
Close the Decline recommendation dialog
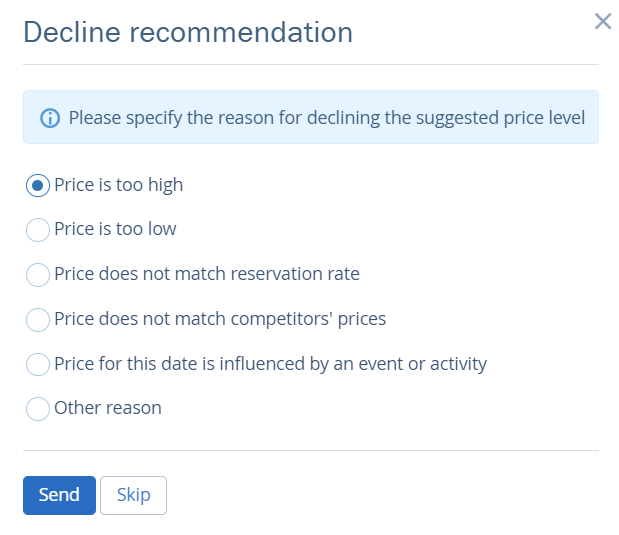[x=602, y=21]
